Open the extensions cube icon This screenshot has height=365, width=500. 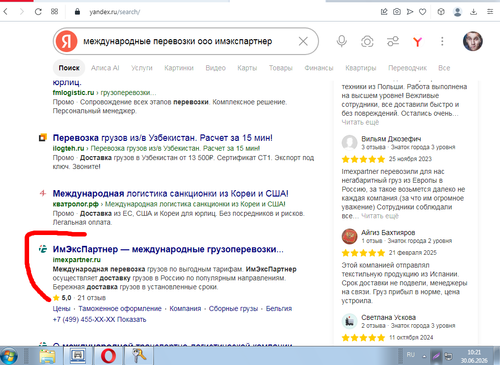point(441,12)
